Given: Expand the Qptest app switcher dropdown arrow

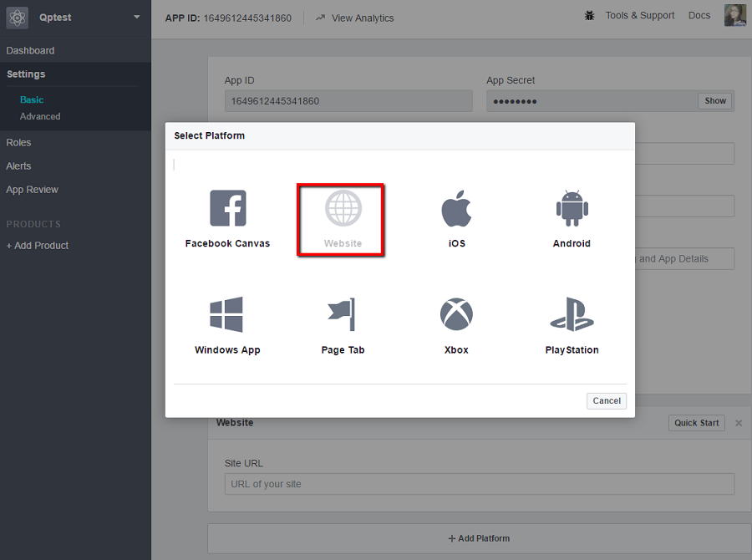Looking at the screenshot, I should point(137,17).
